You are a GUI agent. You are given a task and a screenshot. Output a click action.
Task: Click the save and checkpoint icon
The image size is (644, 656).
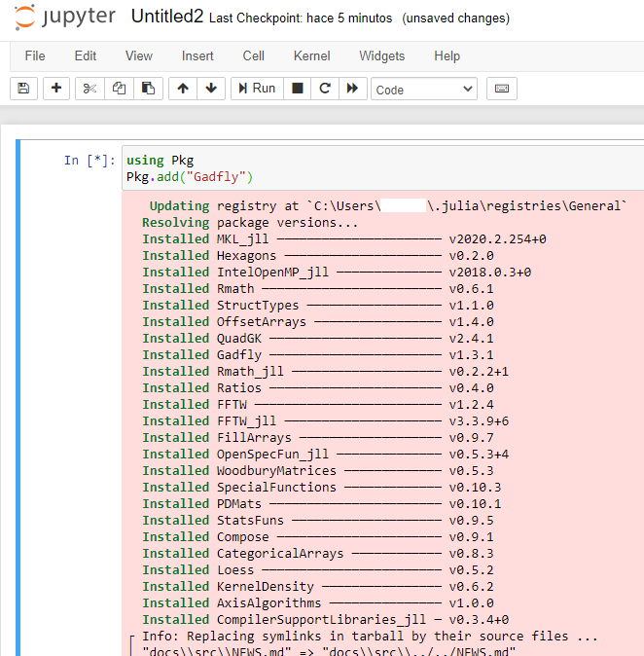click(x=23, y=89)
